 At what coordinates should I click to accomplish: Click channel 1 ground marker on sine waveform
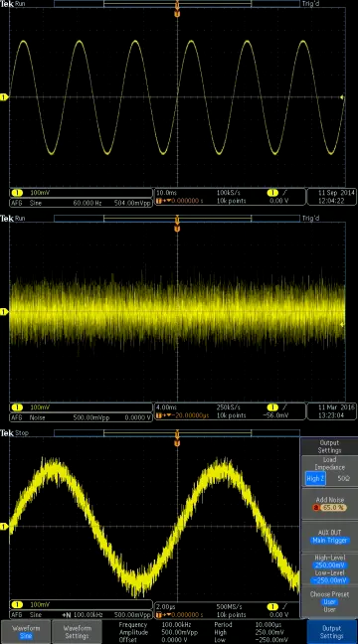tap(4, 97)
